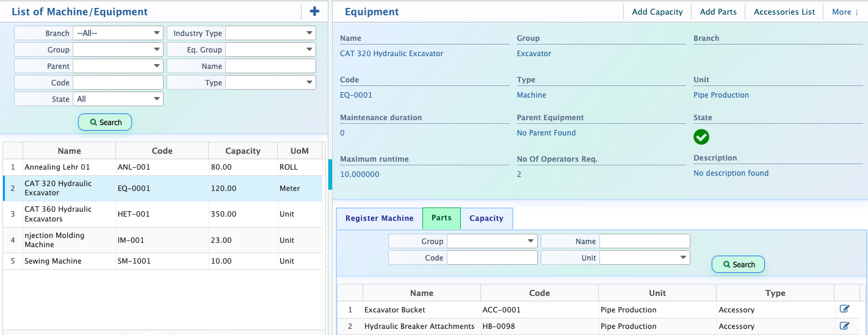Click the Pipe Production unit value in details
This screenshot has width=868, height=335.
pos(721,95)
